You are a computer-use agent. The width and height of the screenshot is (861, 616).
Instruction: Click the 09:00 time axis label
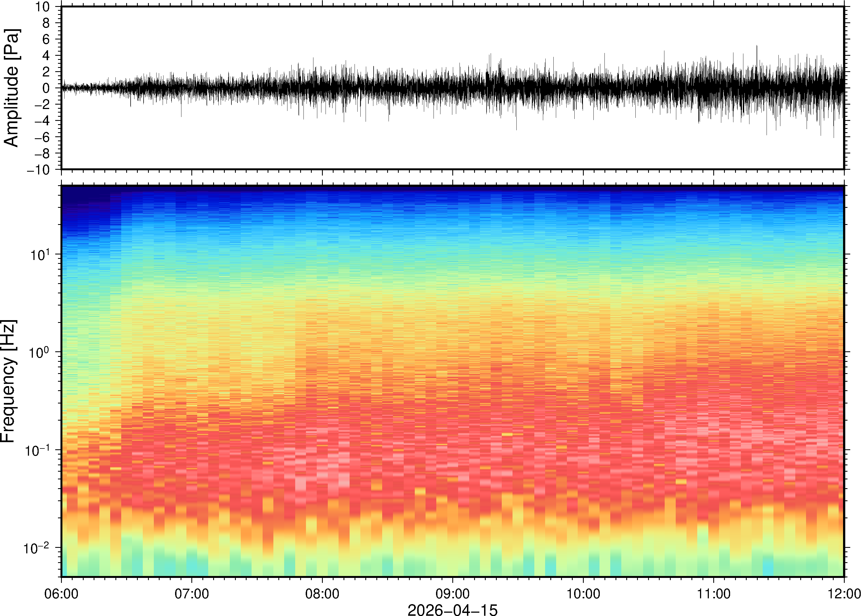click(452, 594)
